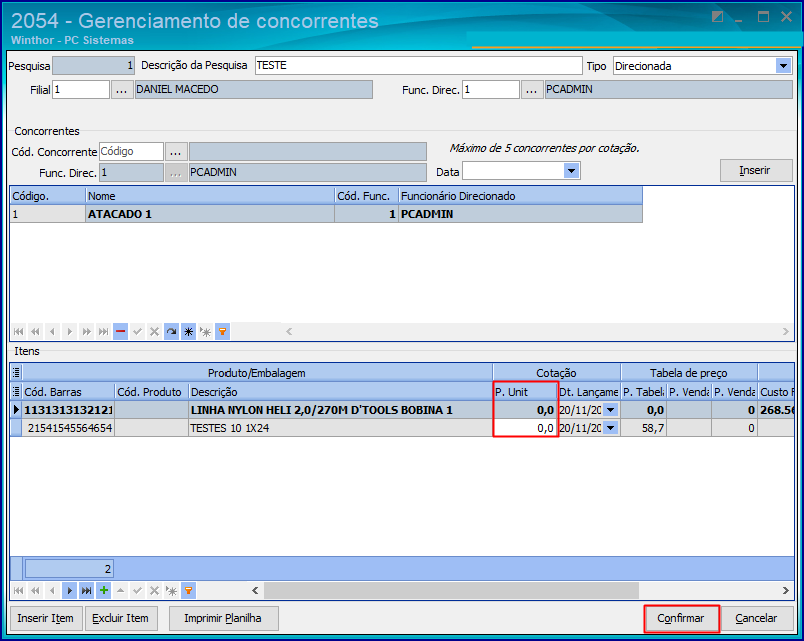Open the Data date dropdown
The width and height of the screenshot is (804, 641).
click(x=571, y=171)
